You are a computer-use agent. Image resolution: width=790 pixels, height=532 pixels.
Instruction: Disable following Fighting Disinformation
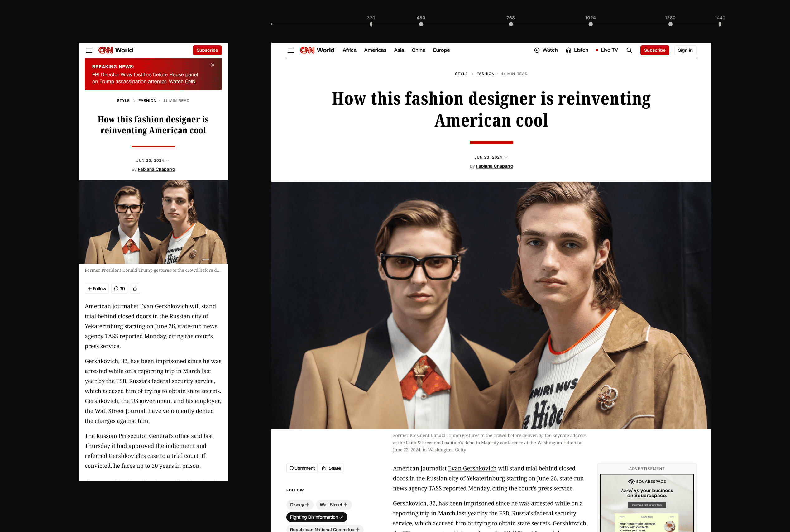coord(317,517)
